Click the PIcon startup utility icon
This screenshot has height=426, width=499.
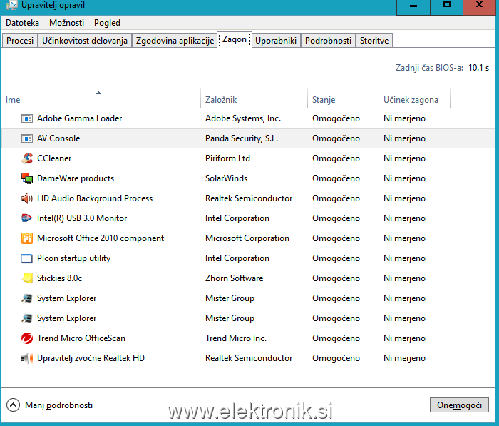pyautogui.click(x=27, y=258)
